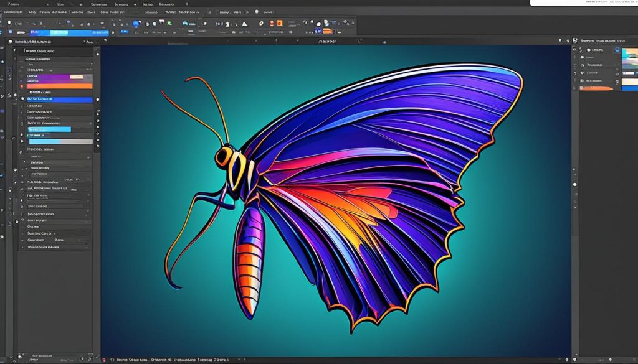Click the blue circular icon in top toolbar

point(136,24)
